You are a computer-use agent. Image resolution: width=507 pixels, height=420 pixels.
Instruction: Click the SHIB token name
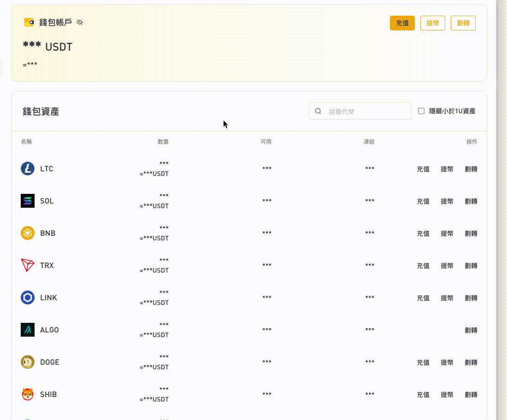[x=48, y=395]
